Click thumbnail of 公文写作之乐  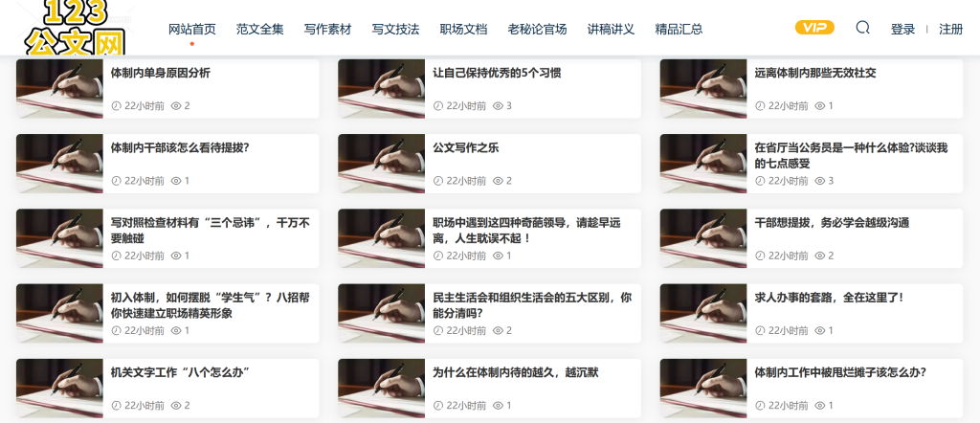click(381, 164)
